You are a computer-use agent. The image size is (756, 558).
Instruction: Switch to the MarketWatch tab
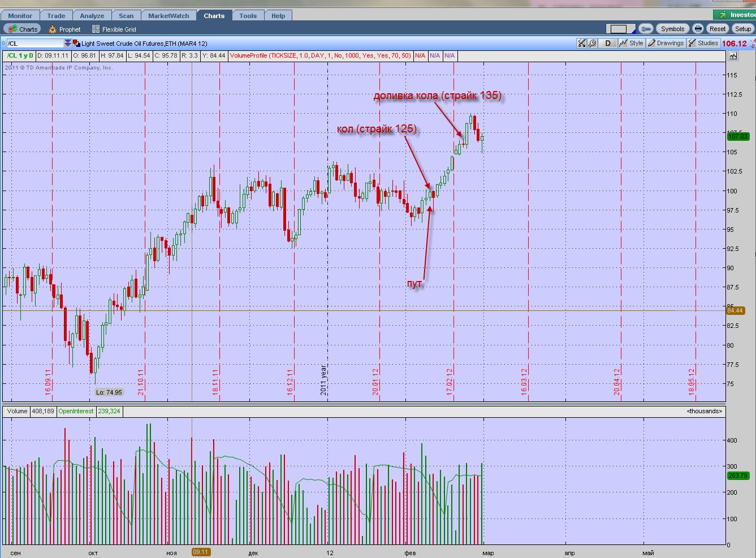169,16
